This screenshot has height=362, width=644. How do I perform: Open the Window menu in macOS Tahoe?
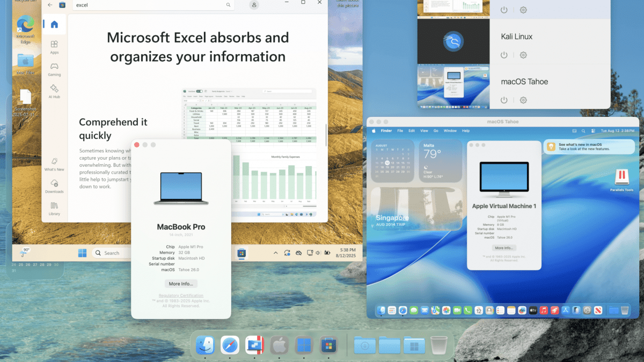tap(451, 130)
